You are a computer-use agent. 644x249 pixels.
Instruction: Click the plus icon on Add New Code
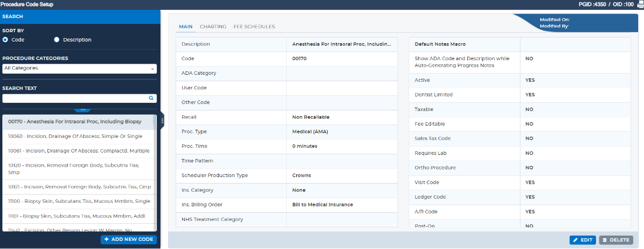click(107, 240)
